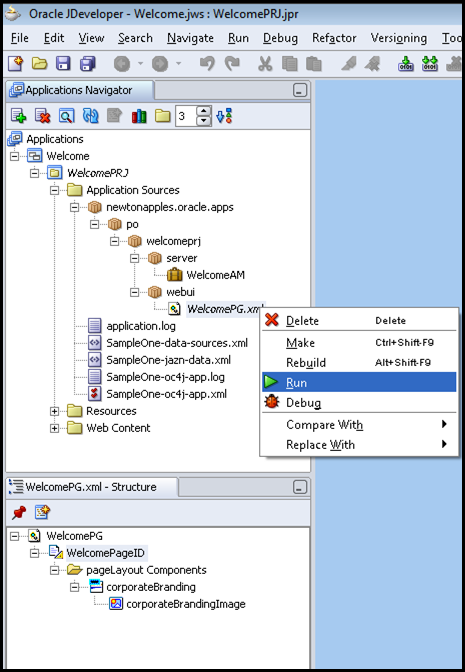Image resolution: width=465 pixels, height=672 pixels.
Task: Click the folder level number field
Action: coord(186,116)
